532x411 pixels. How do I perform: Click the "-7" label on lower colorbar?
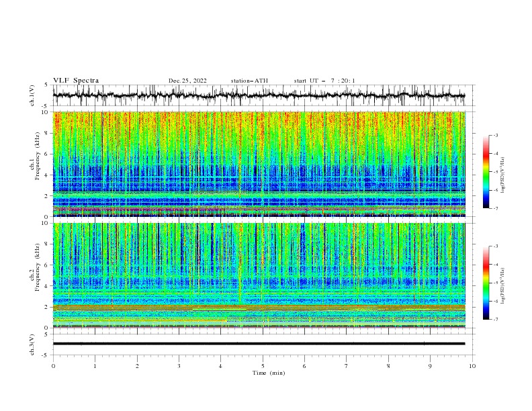point(496,319)
